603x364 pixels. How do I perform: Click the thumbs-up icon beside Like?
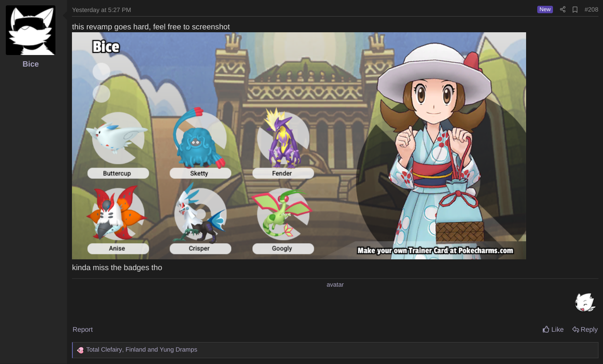(x=546, y=329)
